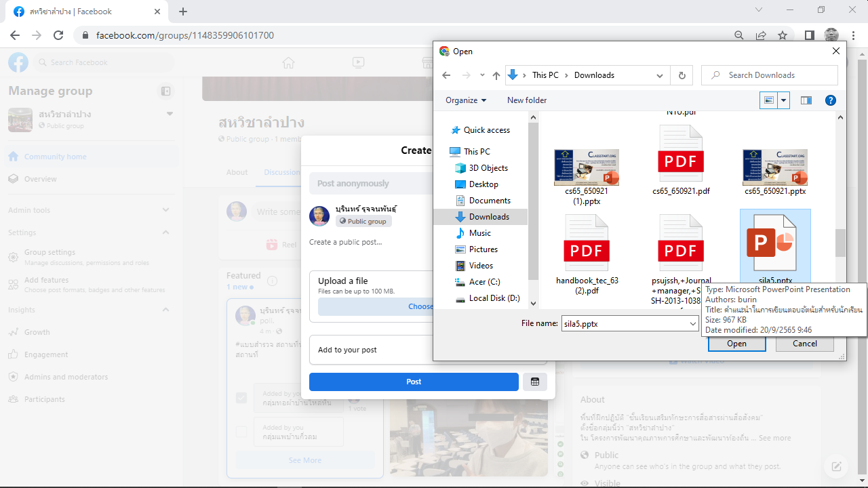This screenshot has height=488, width=868.
Task: Open Community home in Facebook sidebar
Action: [91, 157]
